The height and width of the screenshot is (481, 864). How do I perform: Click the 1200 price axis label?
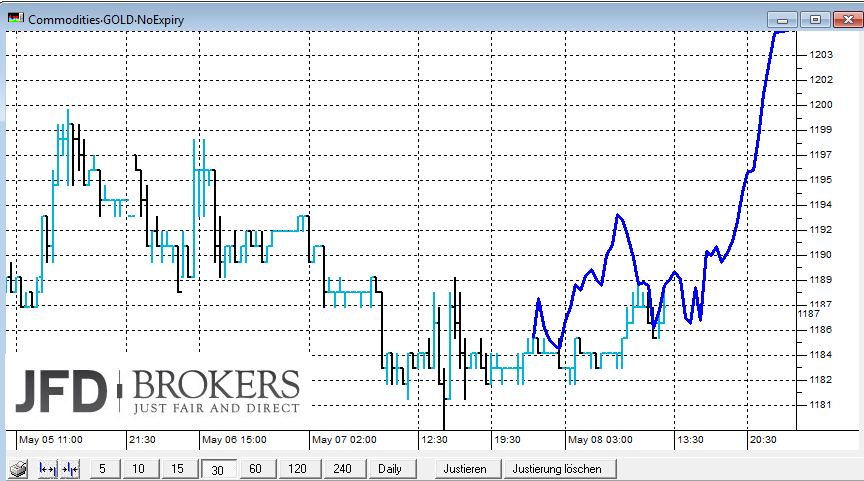tap(821, 105)
